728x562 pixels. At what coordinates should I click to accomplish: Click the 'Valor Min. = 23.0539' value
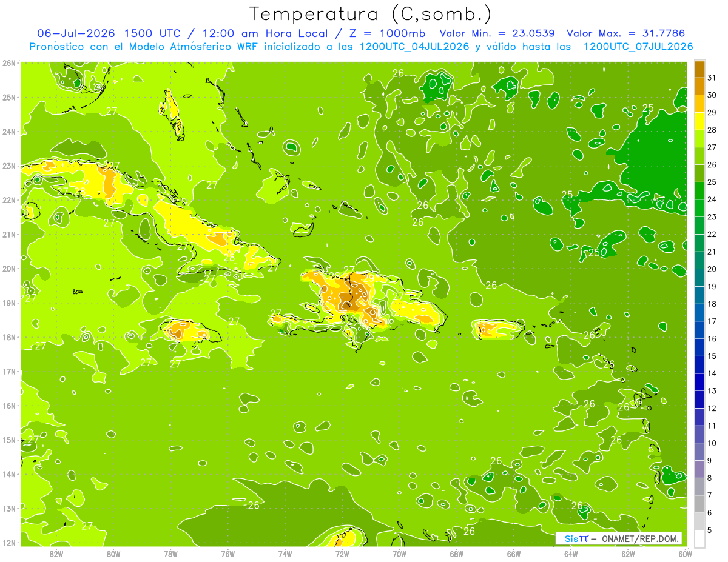[x=498, y=33]
